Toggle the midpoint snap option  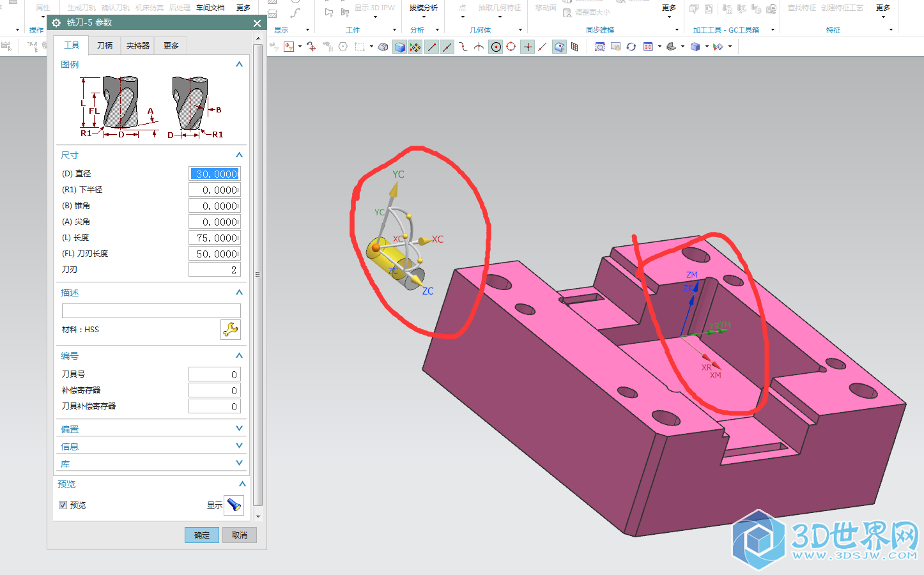447,47
